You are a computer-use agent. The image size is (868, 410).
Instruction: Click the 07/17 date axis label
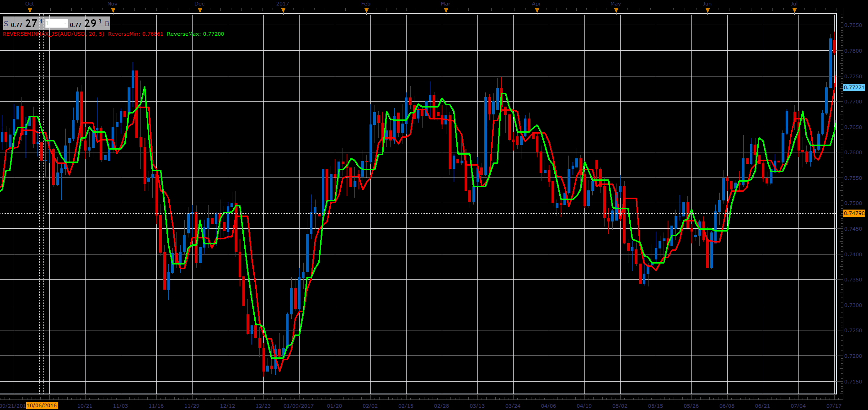pyautogui.click(x=834, y=406)
